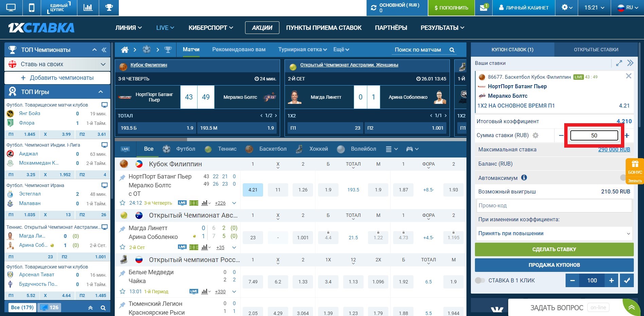Go to the home icon in breadcrumbs
The height and width of the screenshot is (316, 644).
[x=125, y=50]
